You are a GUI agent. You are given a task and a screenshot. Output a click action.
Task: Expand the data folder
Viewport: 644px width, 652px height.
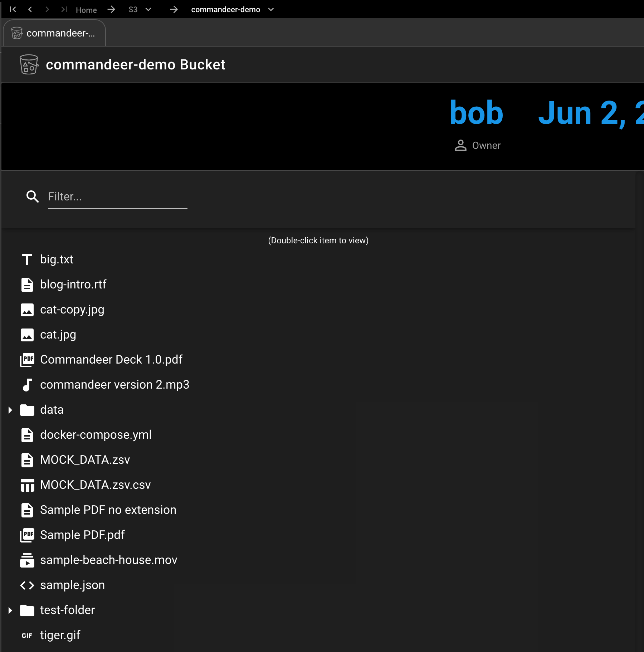click(x=10, y=410)
